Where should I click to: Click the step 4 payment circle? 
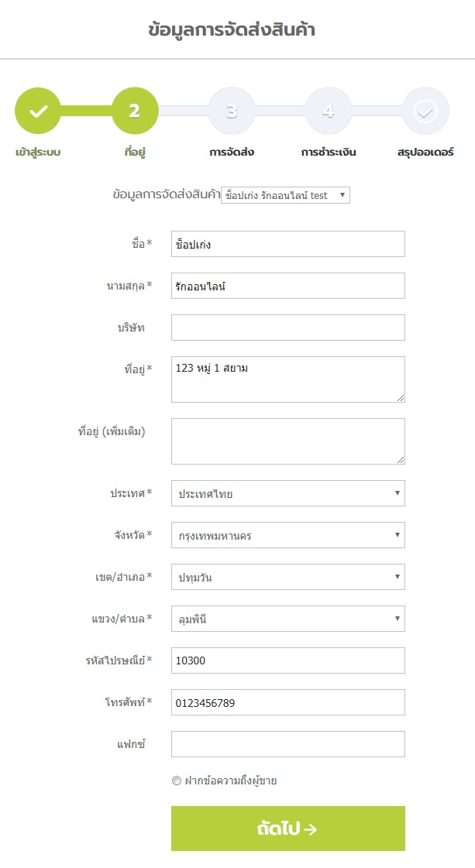[329, 111]
